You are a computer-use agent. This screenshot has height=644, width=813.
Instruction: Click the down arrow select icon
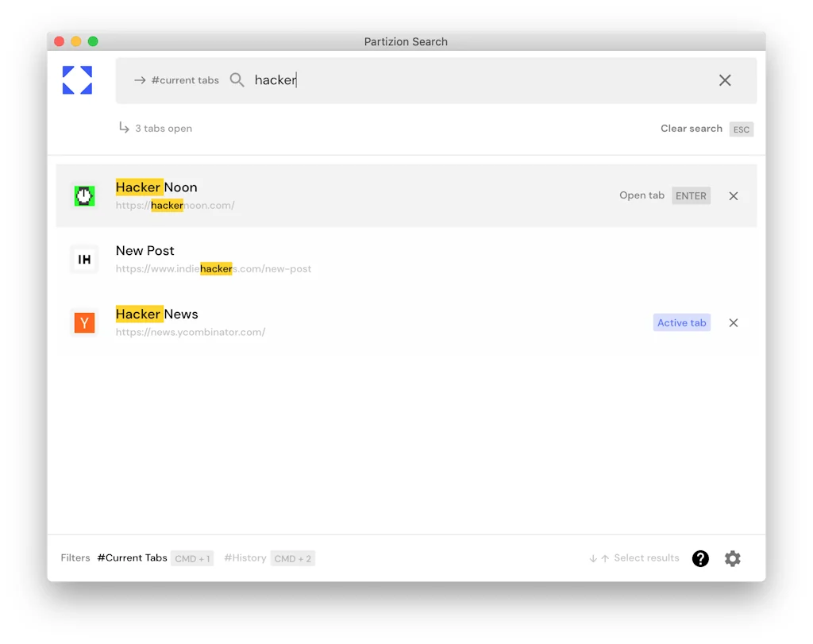click(593, 558)
